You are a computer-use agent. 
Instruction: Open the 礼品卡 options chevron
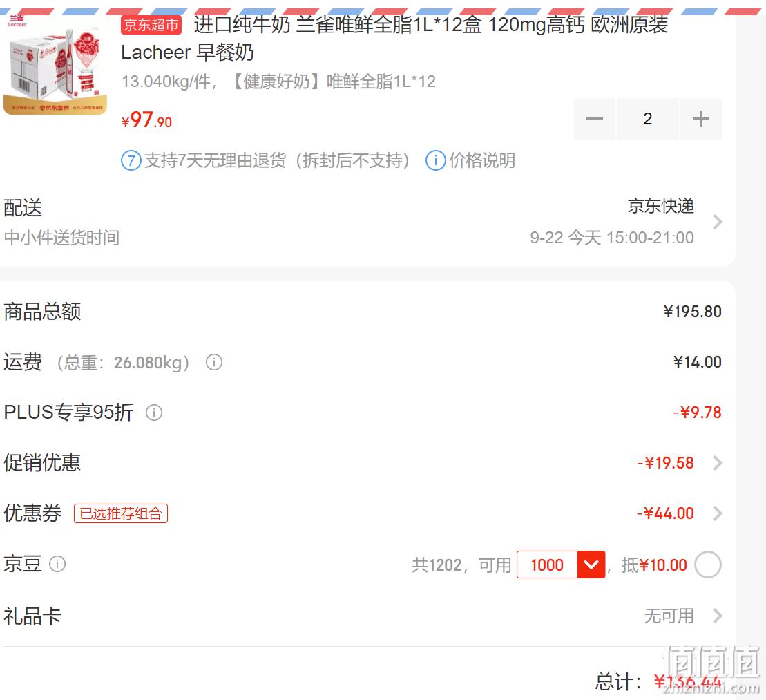click(x=717, y=616)
